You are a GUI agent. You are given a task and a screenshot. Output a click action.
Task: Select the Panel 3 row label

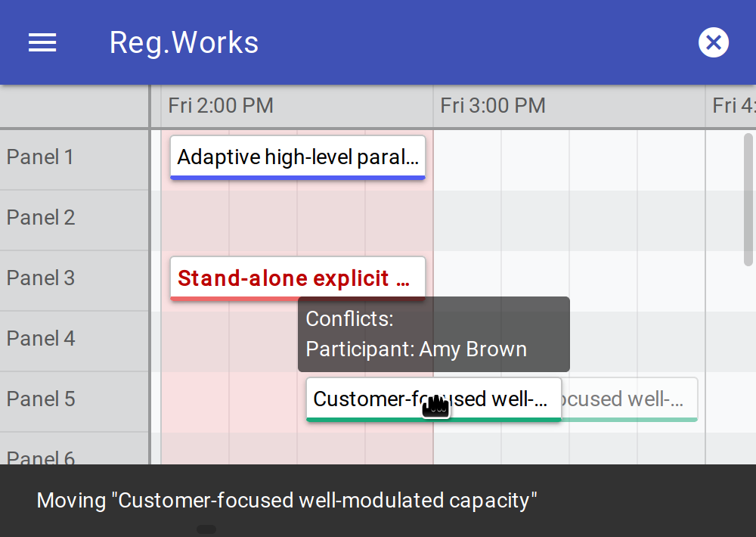pyautogui.click(x=41, y=278)
